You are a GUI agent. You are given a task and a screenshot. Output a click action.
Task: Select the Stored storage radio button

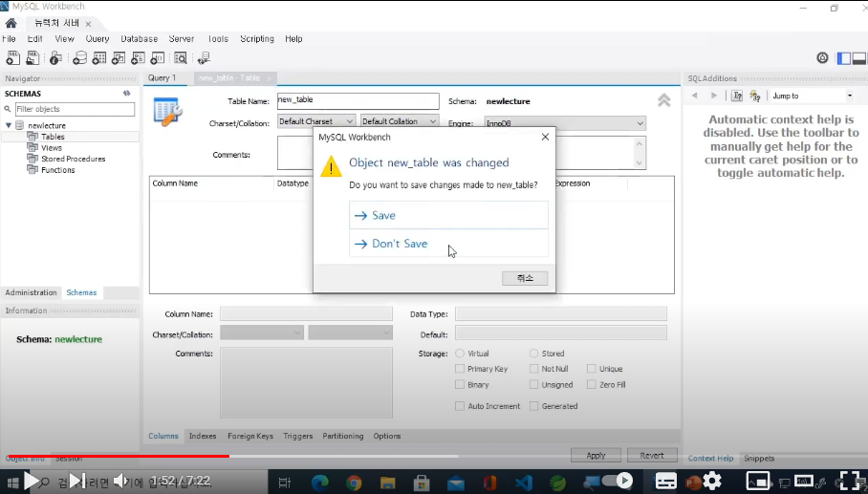click(533, 353)
